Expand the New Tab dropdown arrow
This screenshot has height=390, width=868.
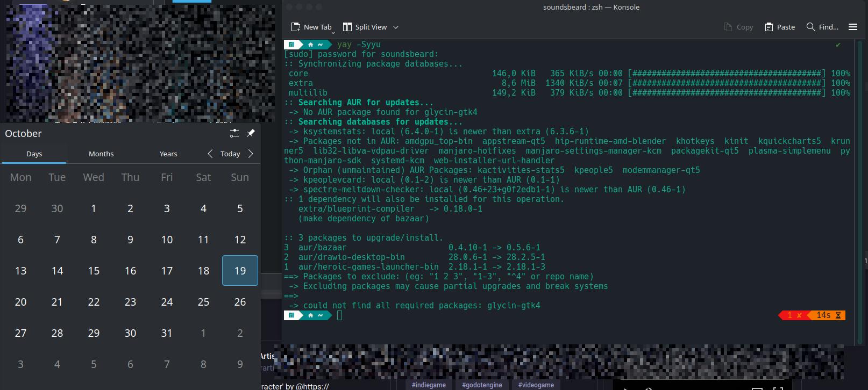(x=333, y=32)
